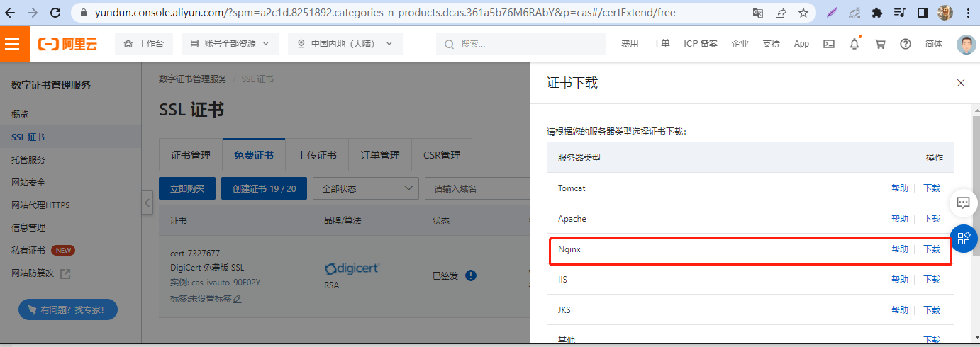Select the 免费证书 tab
Viewport: 980px width, 347px height.
(254, 155)
